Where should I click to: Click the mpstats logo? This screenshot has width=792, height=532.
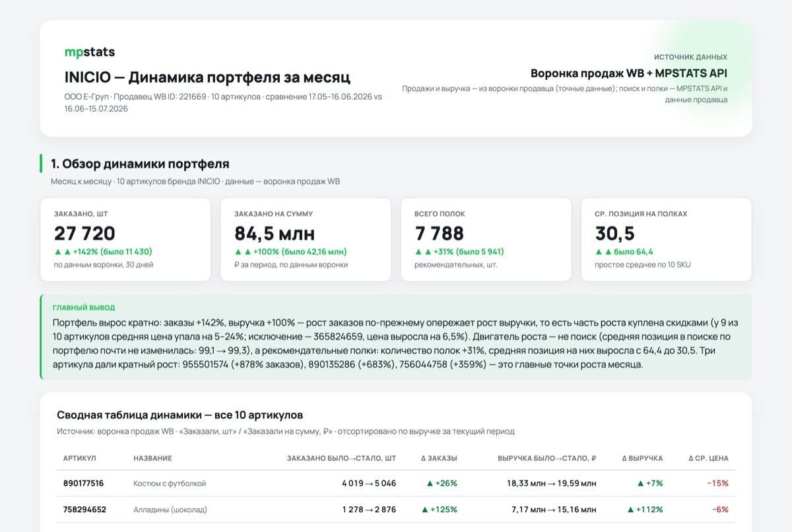point(90,52)
